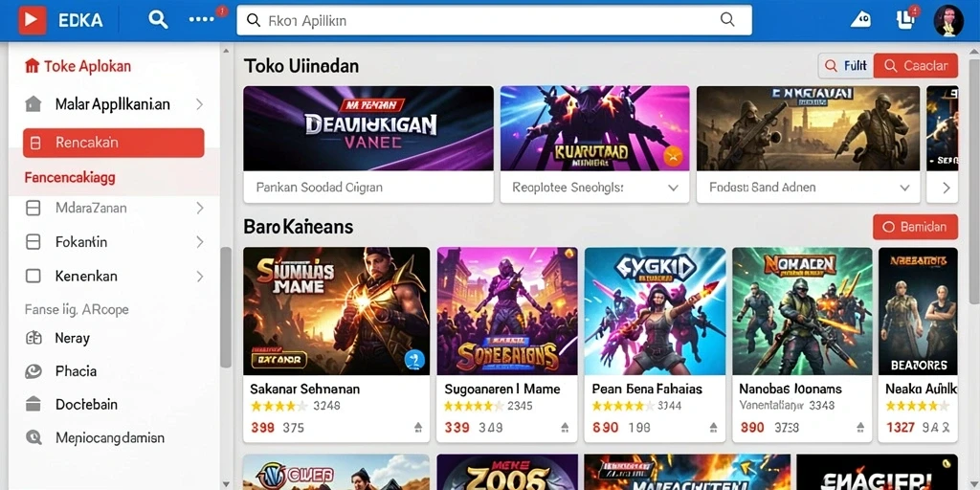Open the Kuarutaad banner thumbnail
980x490 pixels.
coord(594,128)
